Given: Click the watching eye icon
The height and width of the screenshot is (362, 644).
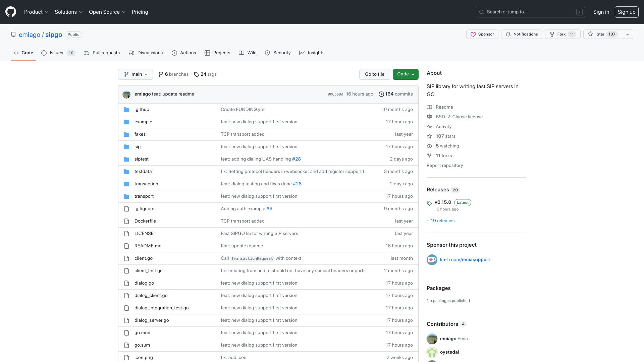Looking at the screenshot, I should (x=429, y=146).
